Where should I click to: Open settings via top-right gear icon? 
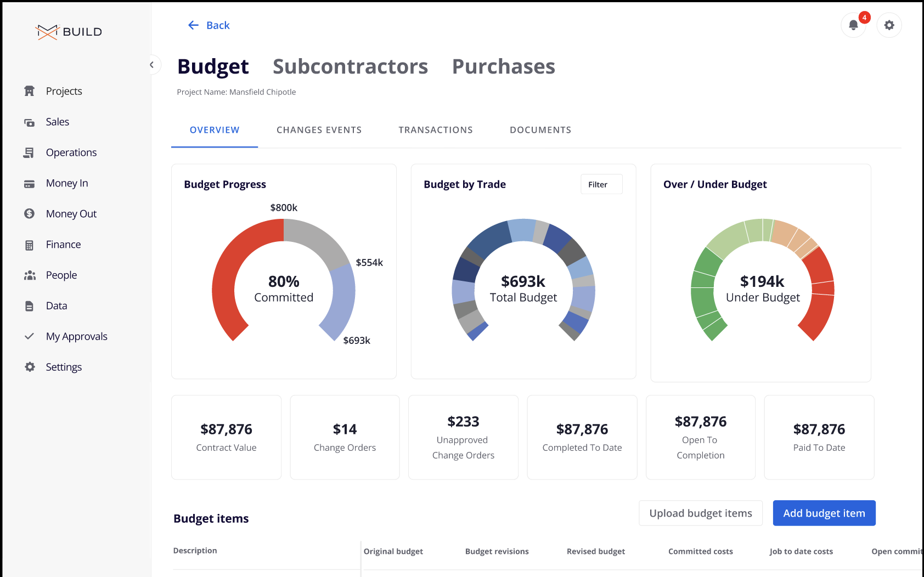[889, 25]
